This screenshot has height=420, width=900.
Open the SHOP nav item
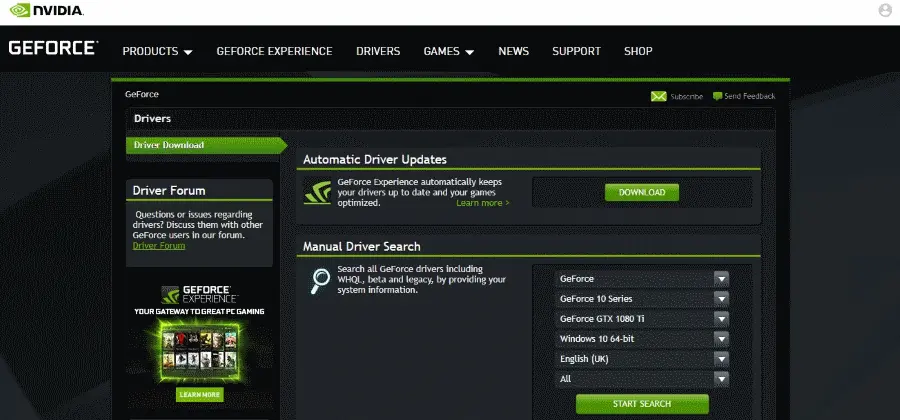pyautogui.click(x=638, y=51)
